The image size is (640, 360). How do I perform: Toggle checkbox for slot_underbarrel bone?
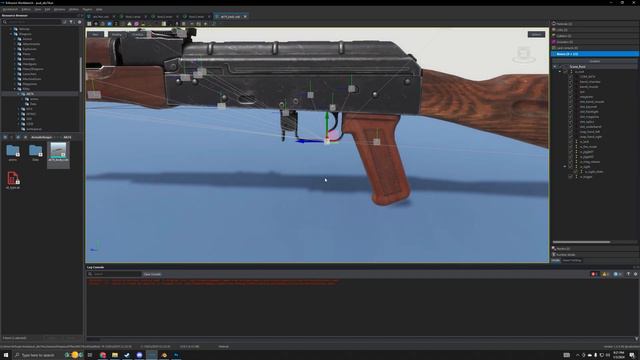click(571, 127)
